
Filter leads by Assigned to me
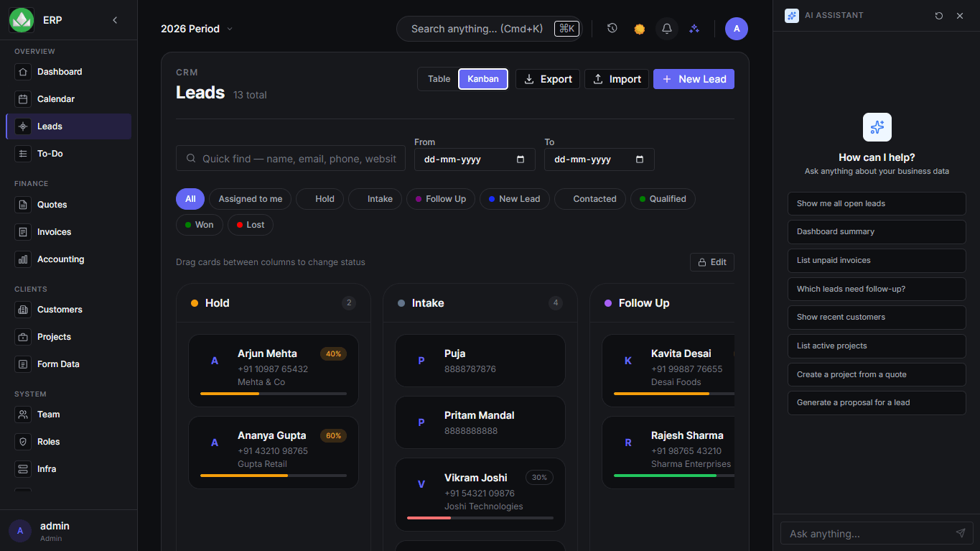click(250, 199)
